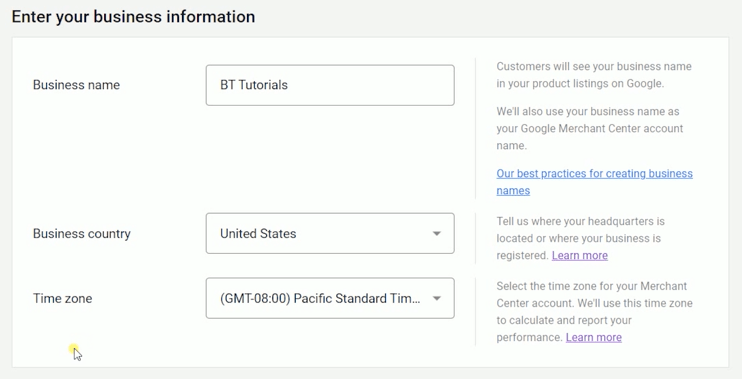Open best practices for business names link
The image size is (742, 379).
point(594,182)
